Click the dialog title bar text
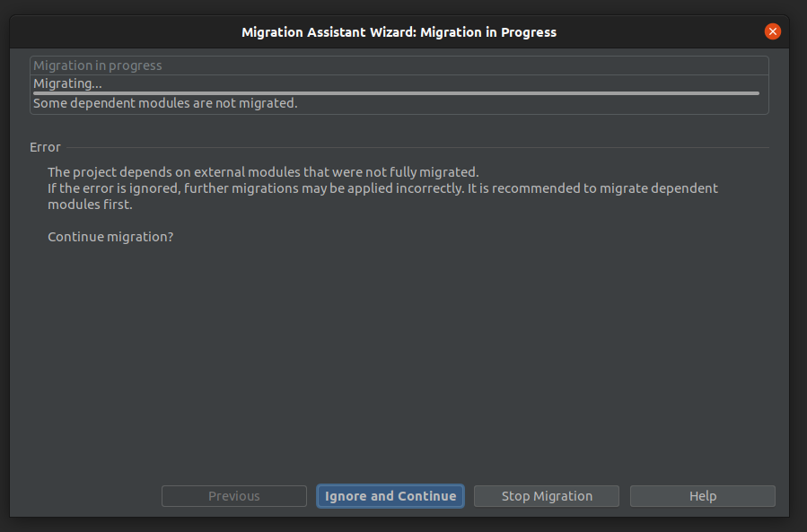Screen dimensions: 807x532 (x=399, y=32)
